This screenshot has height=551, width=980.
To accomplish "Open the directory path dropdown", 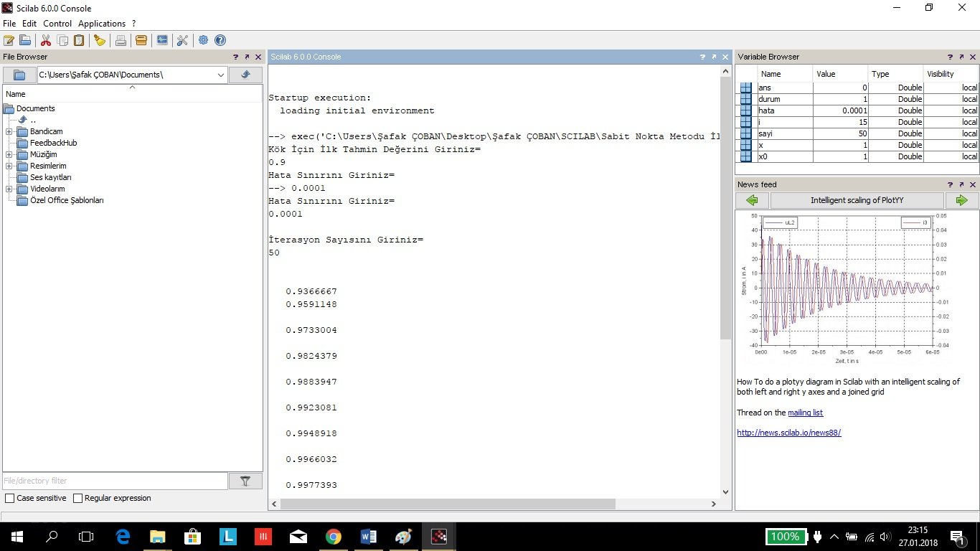I will pos(221,75).
